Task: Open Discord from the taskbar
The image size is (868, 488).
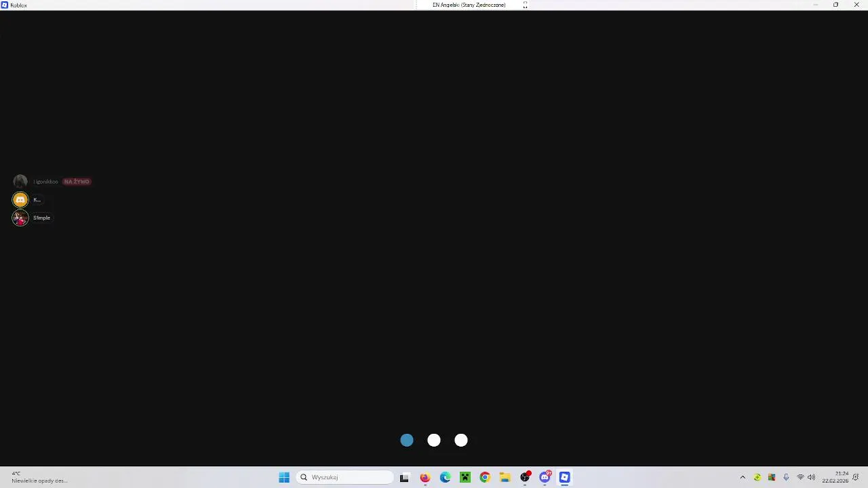Action: click(545, 477)
